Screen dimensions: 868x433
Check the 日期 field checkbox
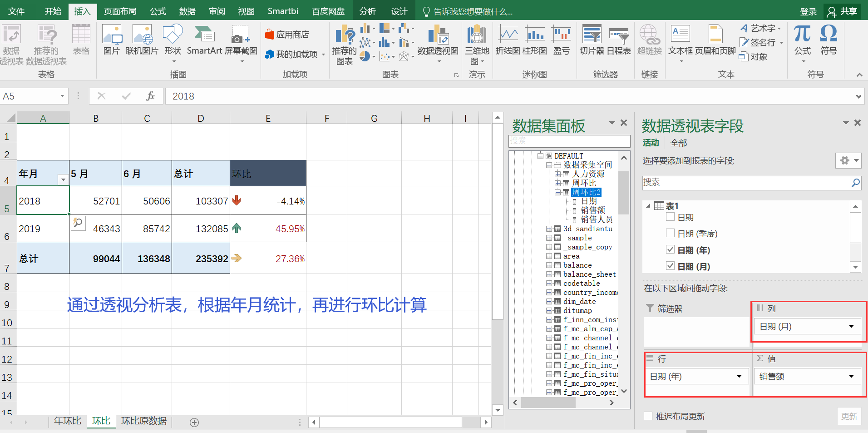pyautogui.click(x=670, y=217)
